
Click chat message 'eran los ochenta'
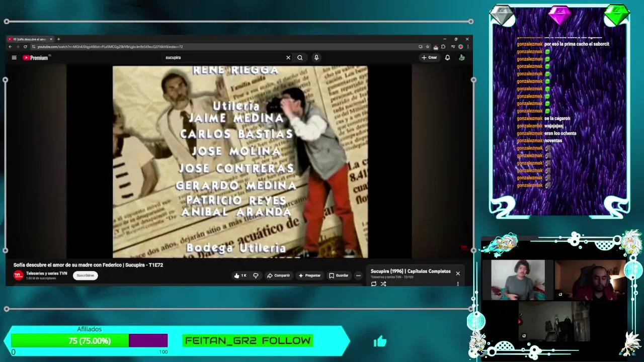click(560, 133)
